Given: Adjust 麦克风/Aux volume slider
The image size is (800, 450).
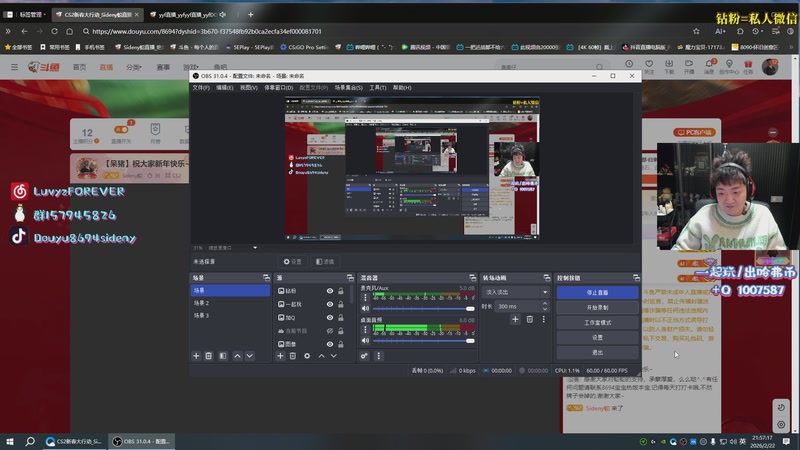Looking at the screenshot, I should (423, 309).
